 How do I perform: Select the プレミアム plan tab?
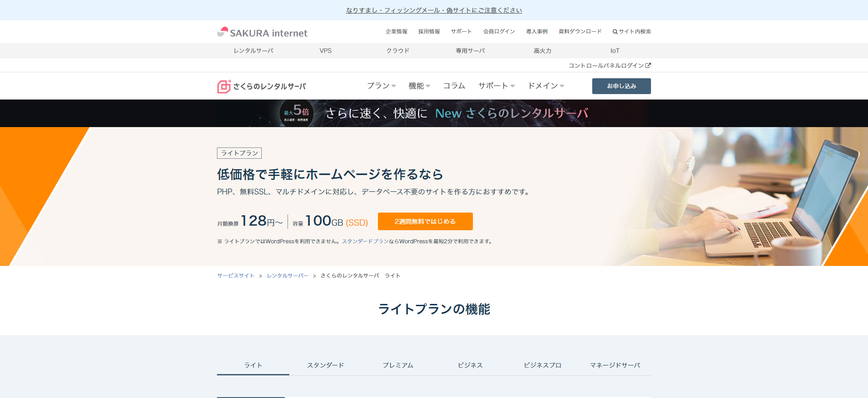(398, 365)
